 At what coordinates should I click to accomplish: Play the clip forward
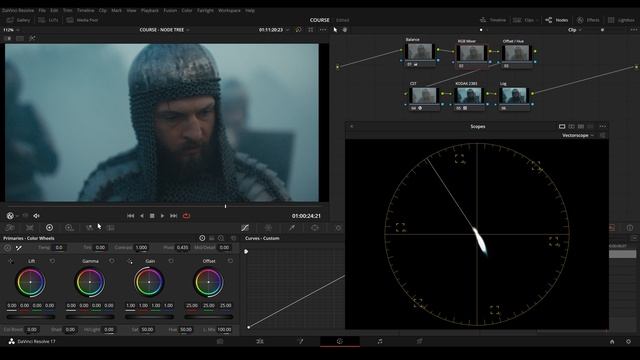pos(162,216)
